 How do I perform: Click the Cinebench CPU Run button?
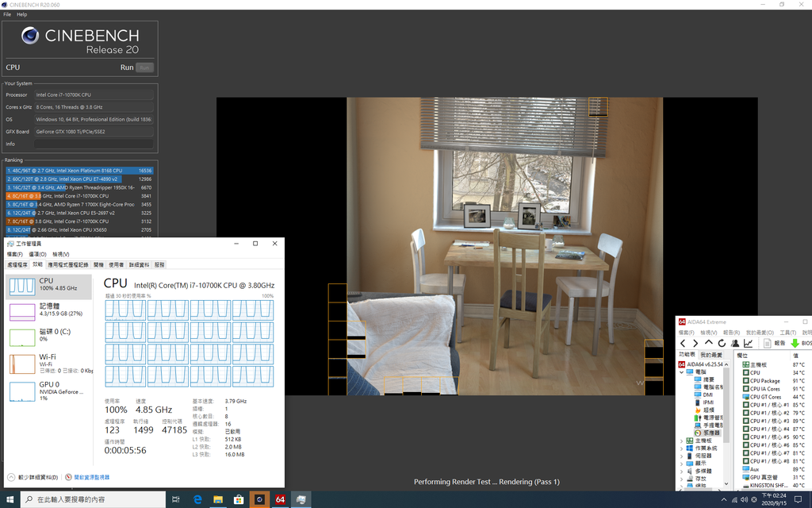(144, 67)
